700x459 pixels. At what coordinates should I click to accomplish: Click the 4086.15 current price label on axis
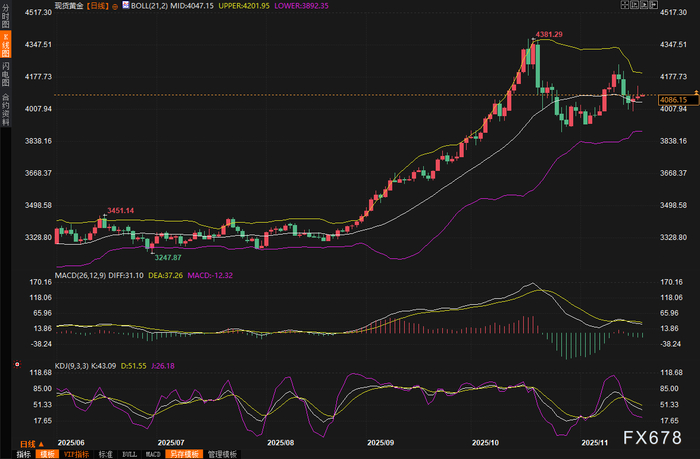(678, 100)
